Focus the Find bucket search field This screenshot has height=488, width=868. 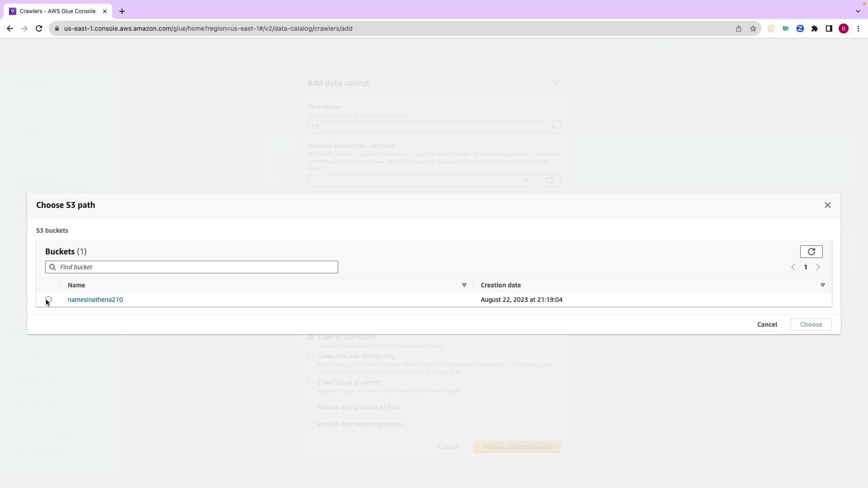(x=198, y=267)
